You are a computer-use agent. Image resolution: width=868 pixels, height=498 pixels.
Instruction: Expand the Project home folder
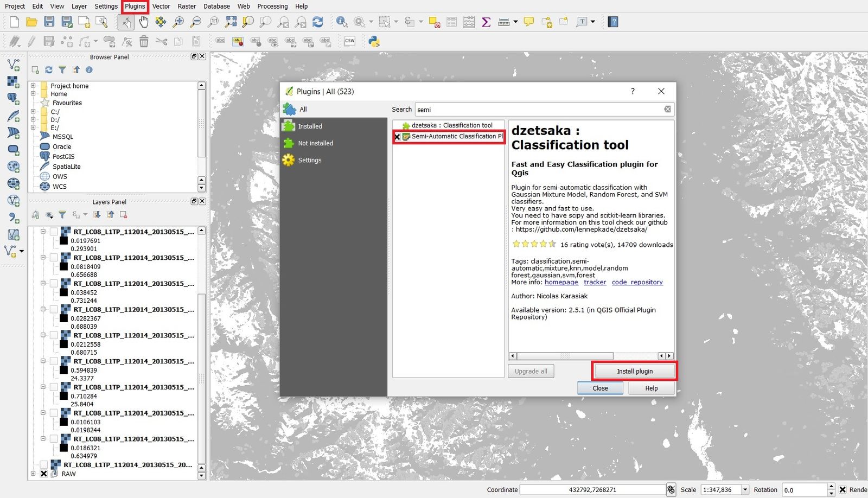coord(33,86)
